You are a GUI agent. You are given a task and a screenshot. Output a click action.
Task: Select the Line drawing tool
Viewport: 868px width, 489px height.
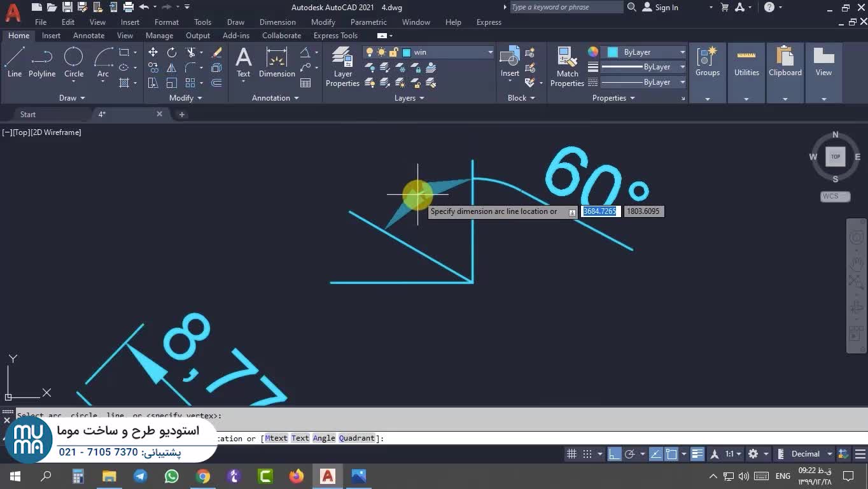coord(15,62)
